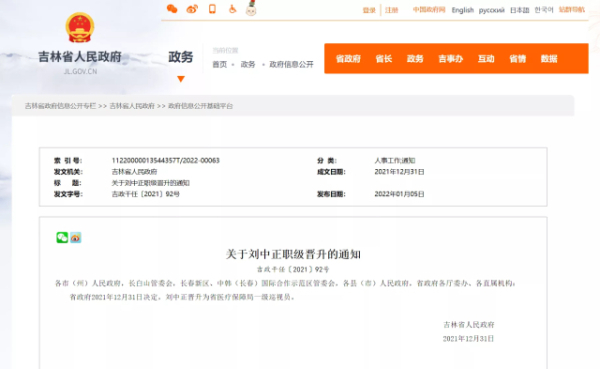Open the Weibo icon in top bar

point(192,9)
